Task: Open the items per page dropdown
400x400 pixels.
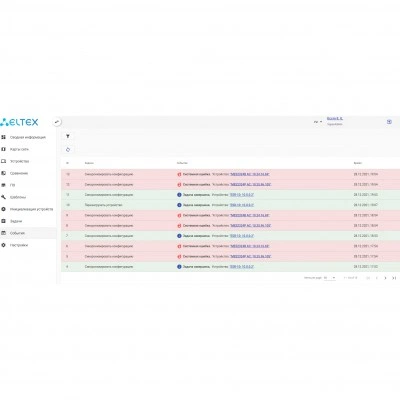Action: point(329,278)
